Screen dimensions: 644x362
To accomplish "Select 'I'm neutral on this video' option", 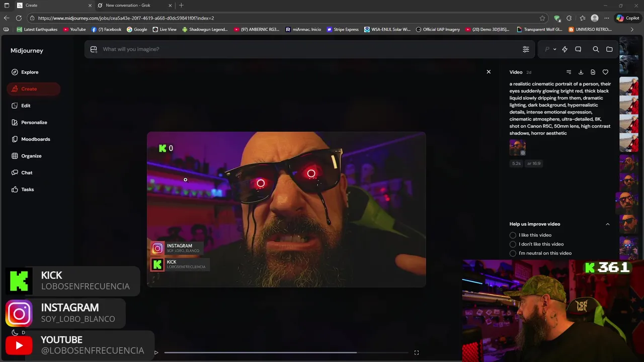I will coord(540,253).
